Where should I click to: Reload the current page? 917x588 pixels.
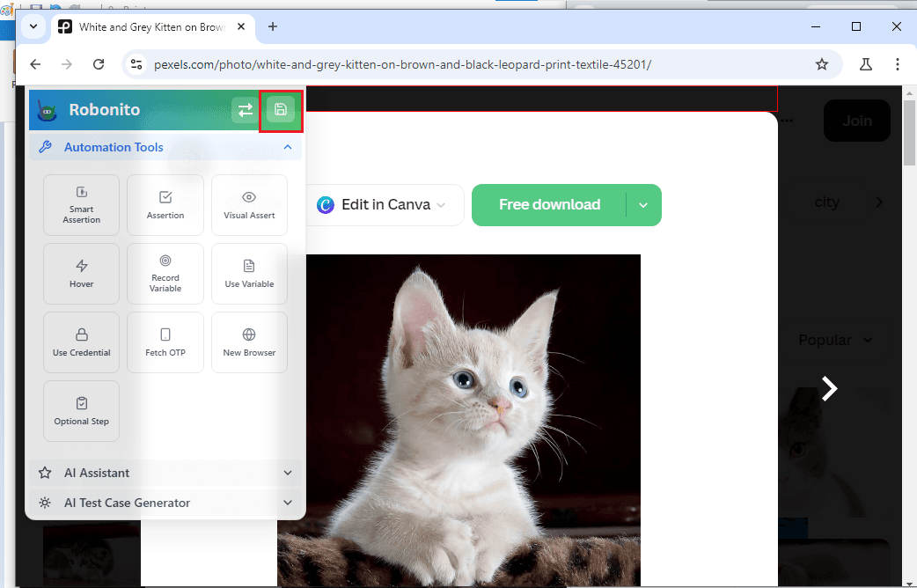(x=99, y=64)
